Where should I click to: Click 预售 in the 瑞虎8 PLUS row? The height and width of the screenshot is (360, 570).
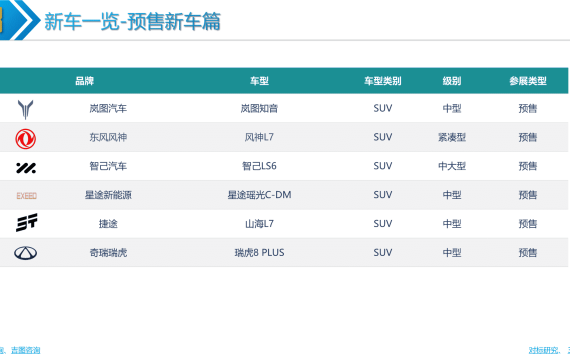click(x=528, y=252)
